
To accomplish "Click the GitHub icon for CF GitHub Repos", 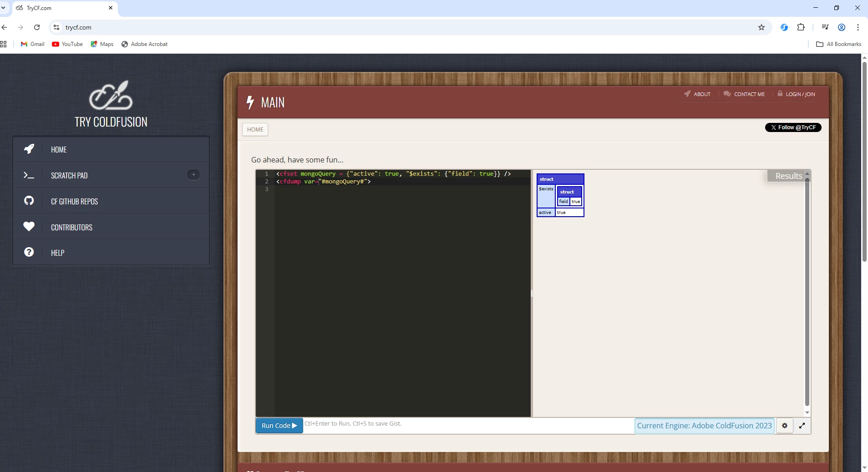I will [29, 201].
